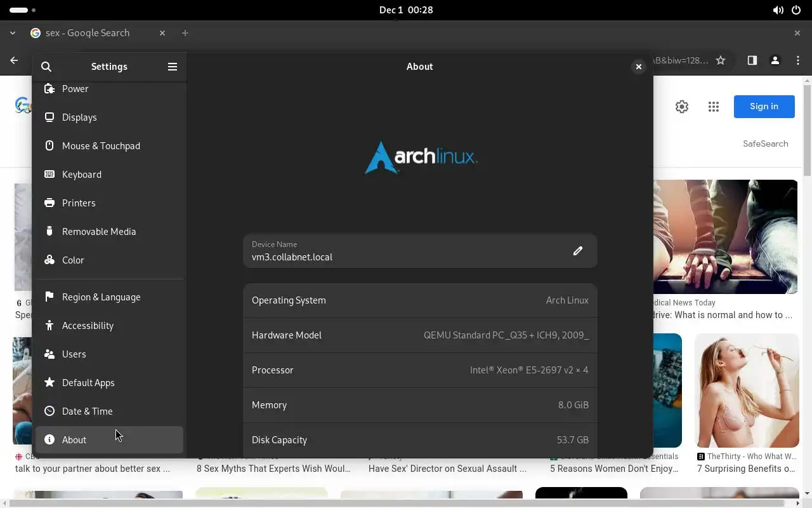Click the Processor row
The height and width of the screenshot is (508, 812).
[420, 370]
